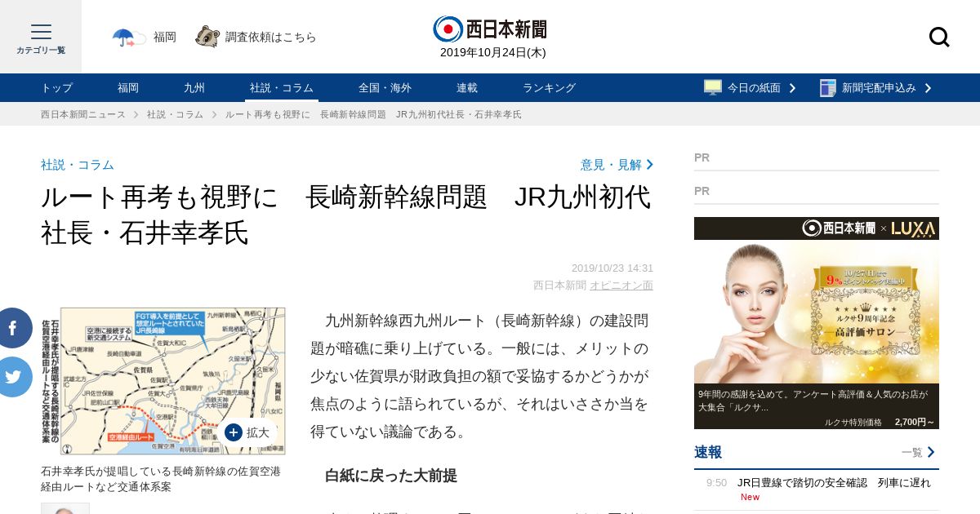The width and height of the screenshot is (980, 514).
Task: Click the chevron next to 一覧
Action: (x=931, y=452)
